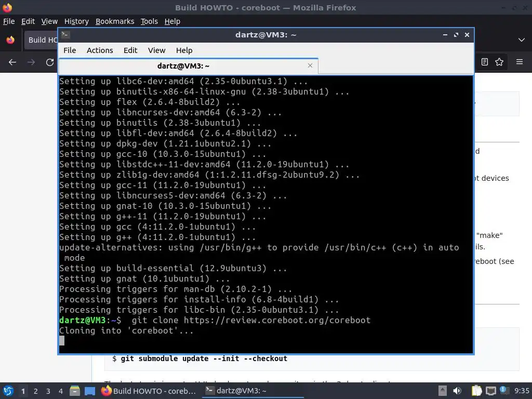This screenshot has height=399, width=532.
Task: Close the terminal window
Action: click(x=467, y=35)
